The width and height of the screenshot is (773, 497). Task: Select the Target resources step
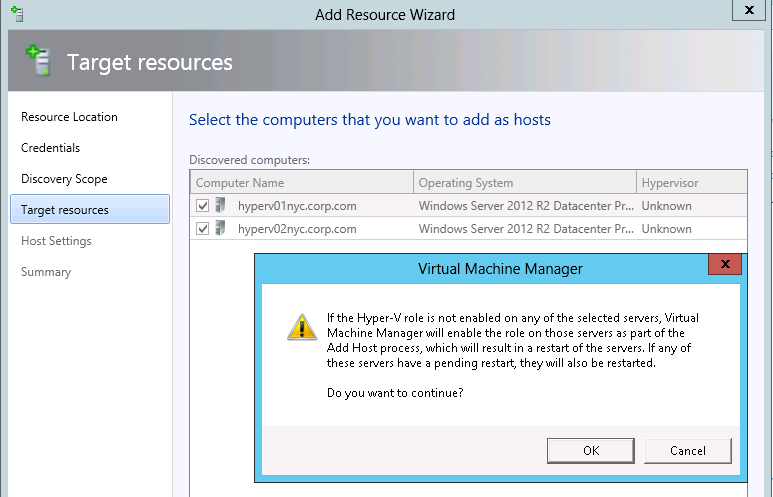coord(90,210)
